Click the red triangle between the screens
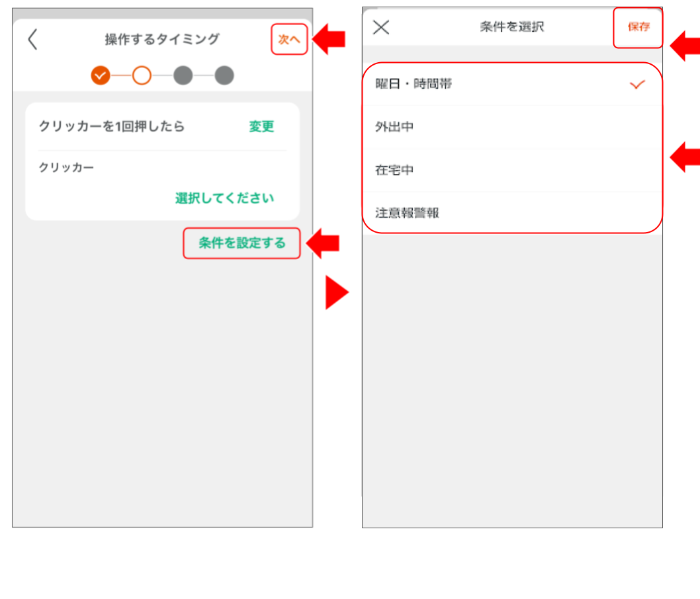Viewport: 700px width, 599px height. click(x=335, y=293)
